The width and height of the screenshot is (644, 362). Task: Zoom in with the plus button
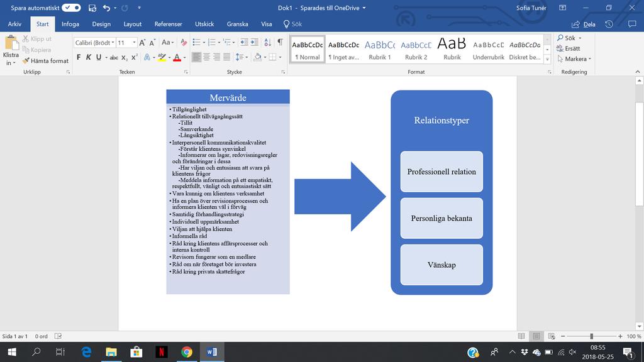click(620, 336)
